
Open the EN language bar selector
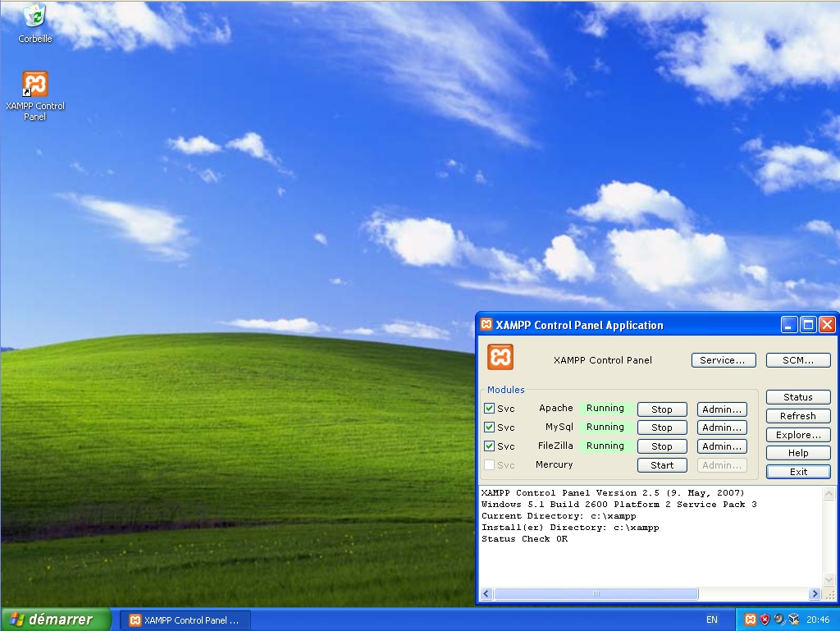[x=711, y=620]
